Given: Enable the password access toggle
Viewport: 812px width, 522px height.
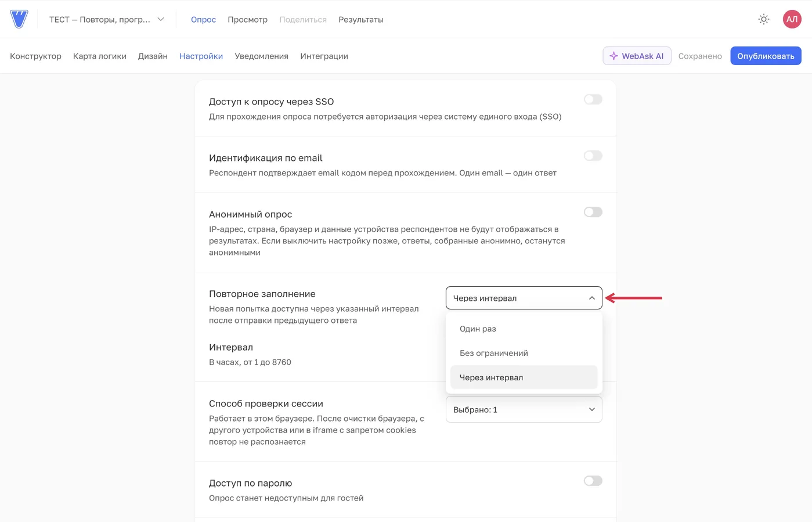Looking at the screenshot, I should point(593,481).
